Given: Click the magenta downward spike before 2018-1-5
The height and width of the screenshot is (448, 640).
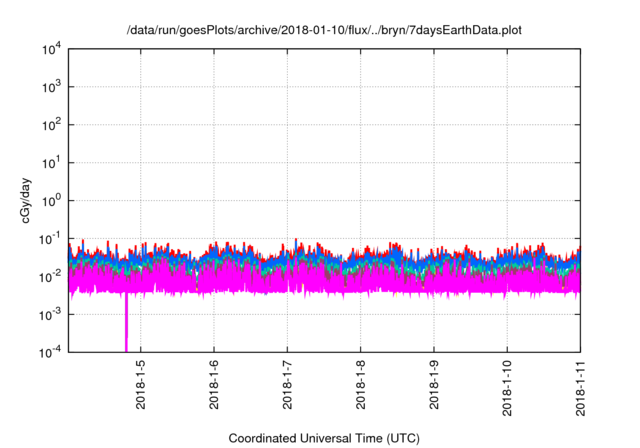Looking at the screenshot, I should click(x=127, y=325).
